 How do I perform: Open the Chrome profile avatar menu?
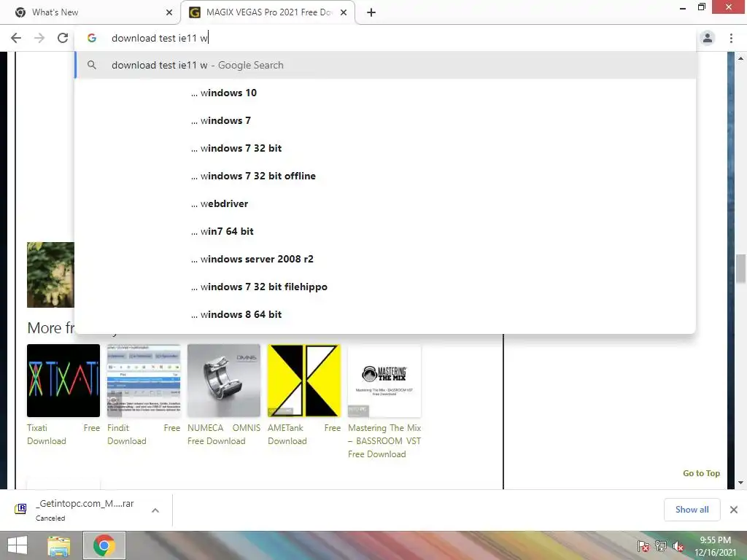[x=708, y=38]
